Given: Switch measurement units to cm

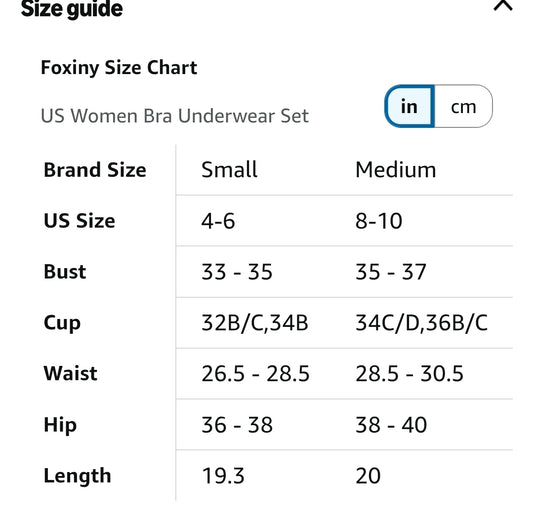Looking at the screenshot, I should pyautogui.click(x=463, y=106).
